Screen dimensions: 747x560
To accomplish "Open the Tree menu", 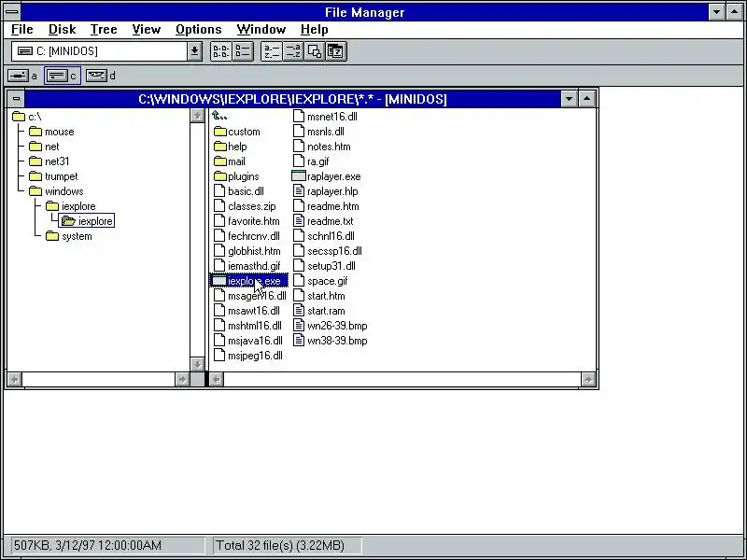I will (x=104, y=30).
